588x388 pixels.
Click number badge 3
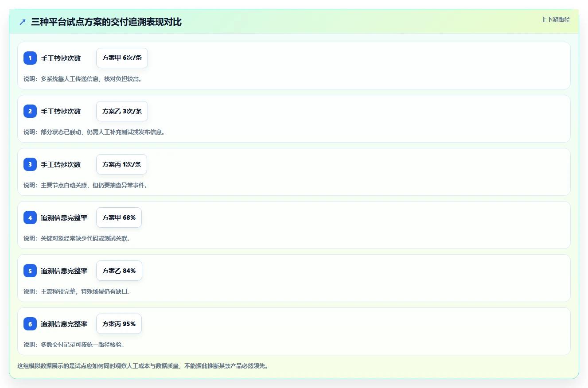[x=30, y=164]
